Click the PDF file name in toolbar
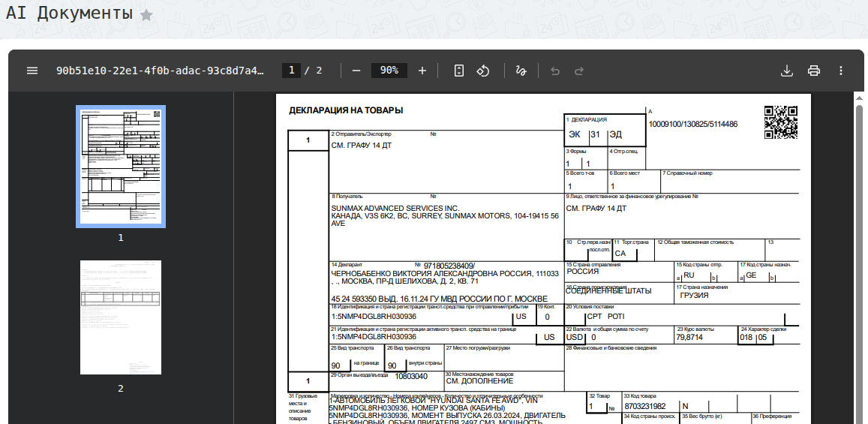The width and height of the screenshot is (868, 424). coord(160,71)
